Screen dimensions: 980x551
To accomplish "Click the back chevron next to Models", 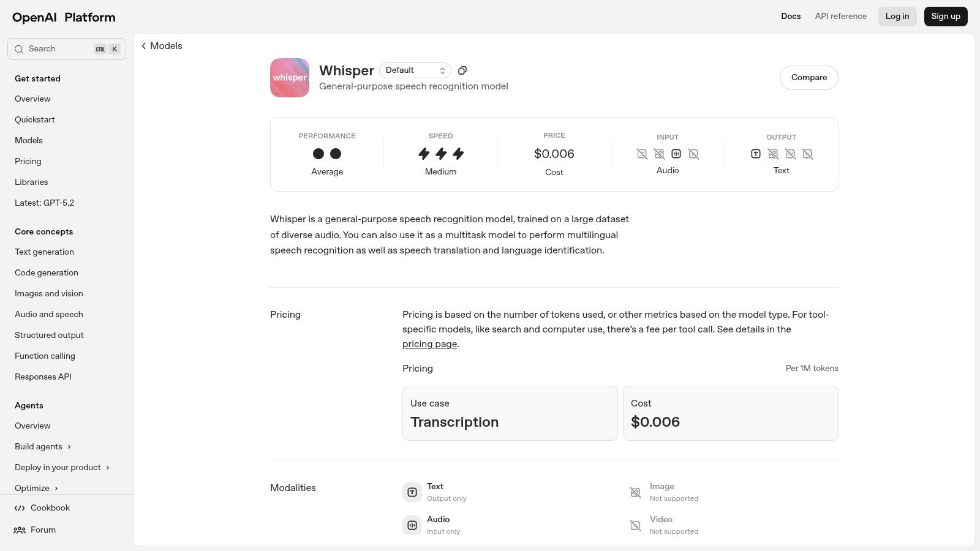I will point(143,45).
